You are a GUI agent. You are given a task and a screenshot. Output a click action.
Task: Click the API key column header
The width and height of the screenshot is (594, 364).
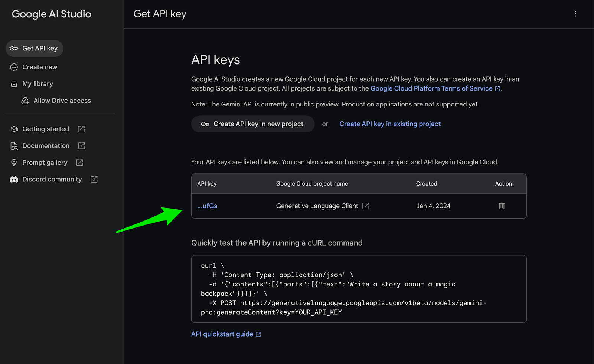(207, 184)
